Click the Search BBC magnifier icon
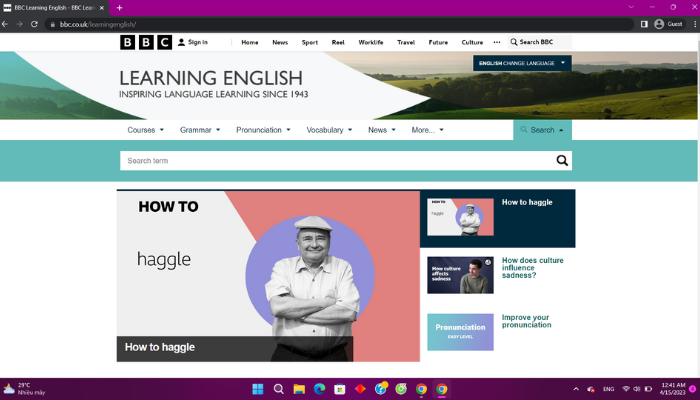Viewport: 700px width, 400px height. pos(513,42)
